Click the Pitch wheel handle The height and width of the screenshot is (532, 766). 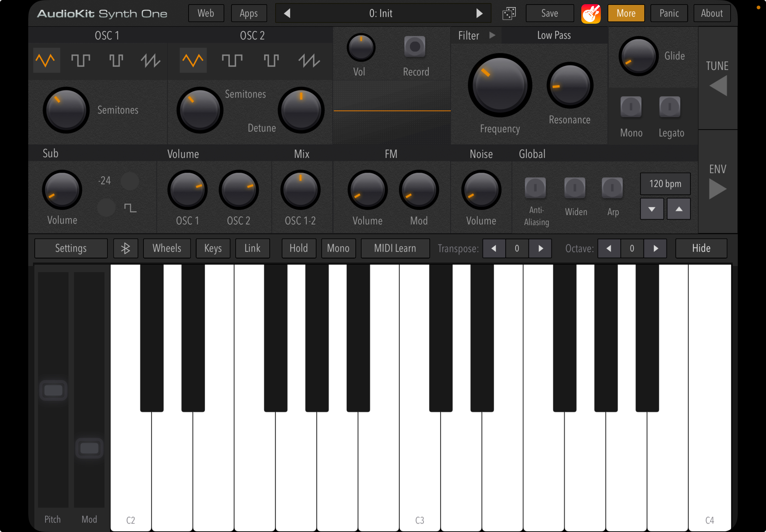pyautogui.click(x=53, y=390)
